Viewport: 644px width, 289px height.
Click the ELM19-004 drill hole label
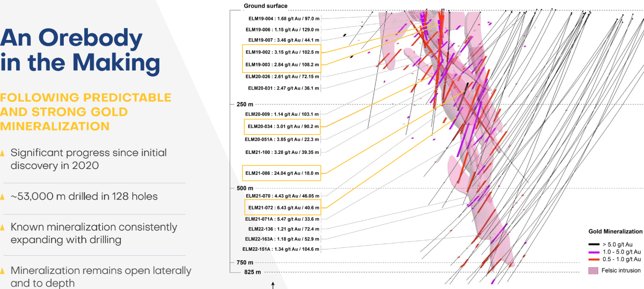click(x=282, y=19)
